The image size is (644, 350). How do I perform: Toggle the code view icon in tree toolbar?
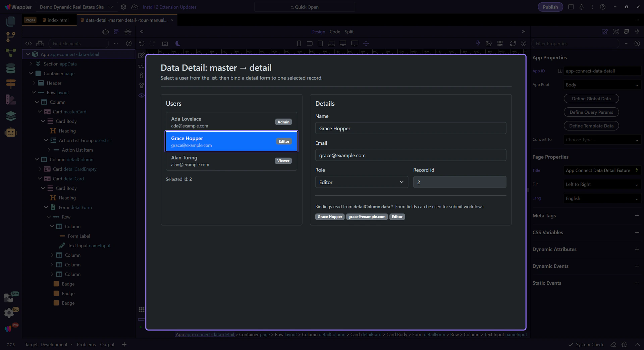29,44
